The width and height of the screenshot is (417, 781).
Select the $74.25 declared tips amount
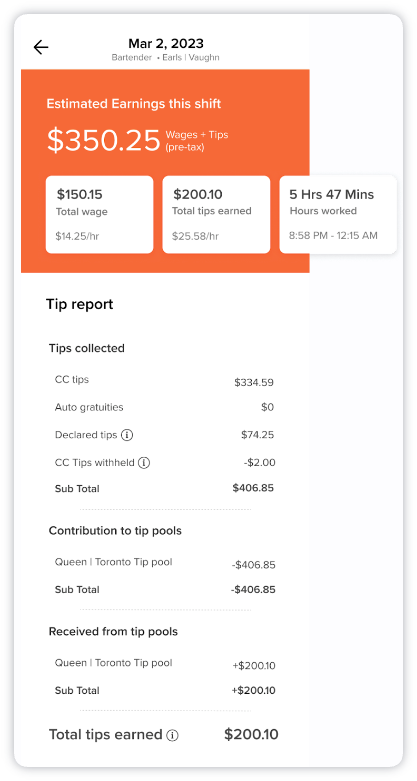click(x=258, y=435)
